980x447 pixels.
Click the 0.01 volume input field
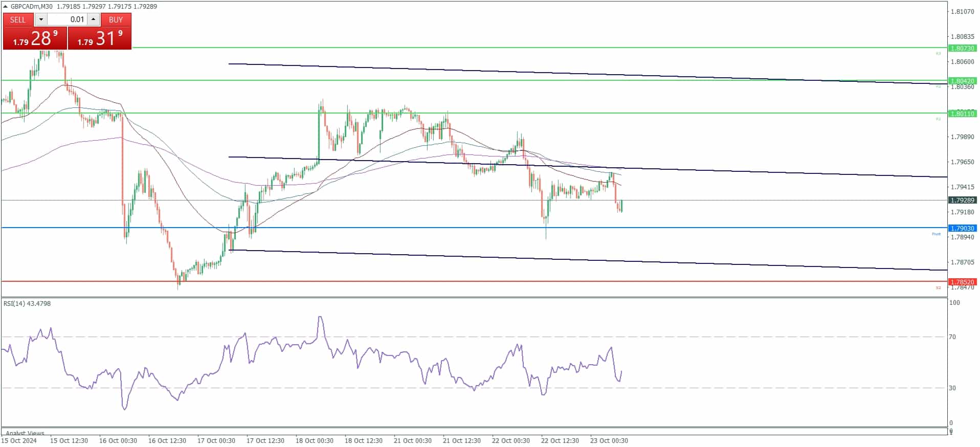pos(67,19)
